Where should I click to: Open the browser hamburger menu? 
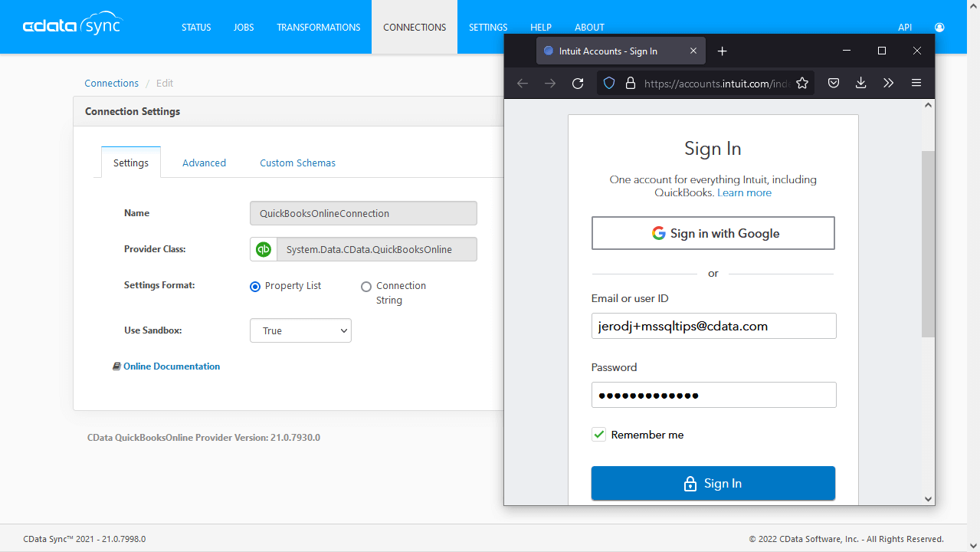pos(916,83)
